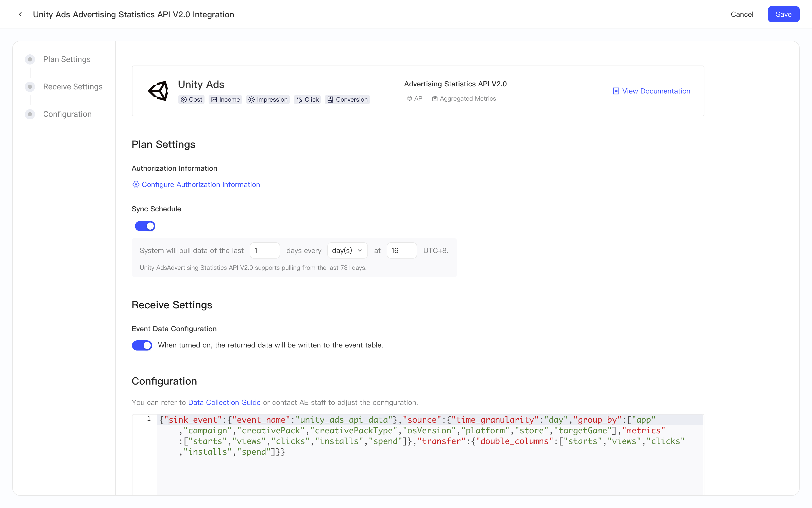The width and height of the screenshot is (812, 508).
Task: Click the gear icon beside Configure Authorization
Action: point(136,184)
